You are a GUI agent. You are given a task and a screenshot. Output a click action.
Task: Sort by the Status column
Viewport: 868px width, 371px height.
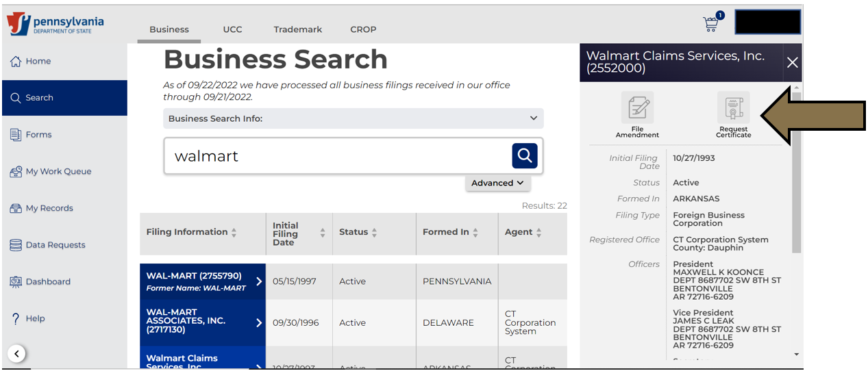pyautogui.click(x=374, y=233)
